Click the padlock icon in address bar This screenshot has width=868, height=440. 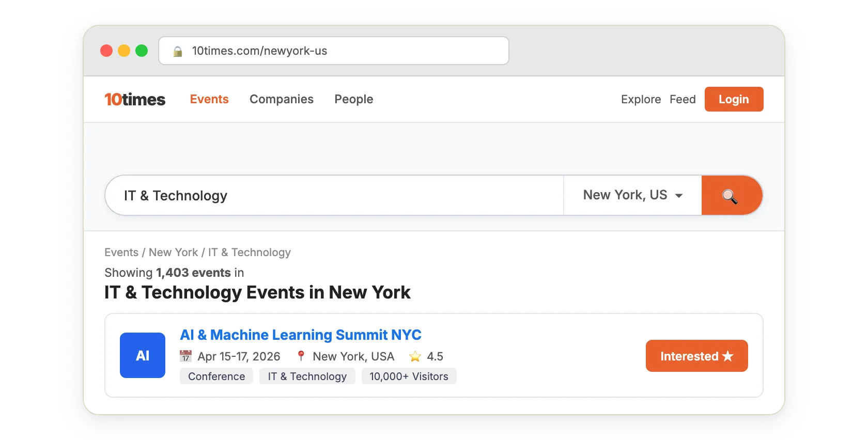click(x=178, y=51)
